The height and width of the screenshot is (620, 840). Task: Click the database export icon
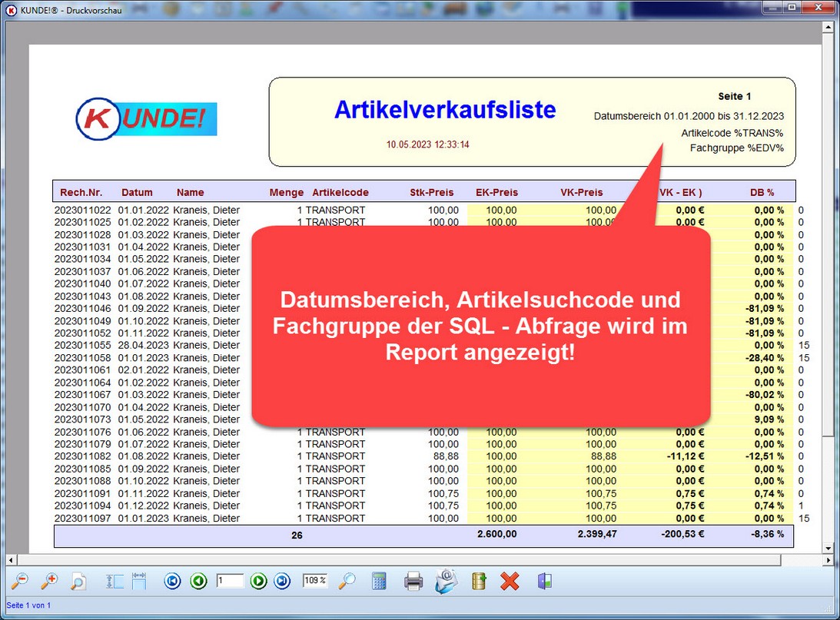tap(479, 581)
